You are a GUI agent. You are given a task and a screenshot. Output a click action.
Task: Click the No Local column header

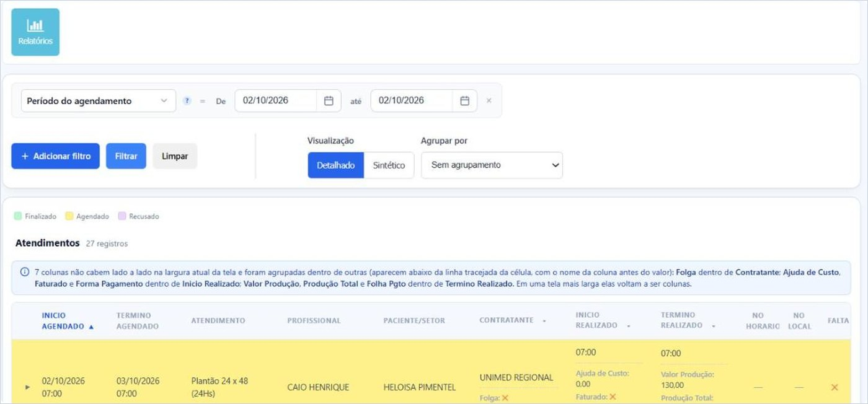click(x=799, y=321)
